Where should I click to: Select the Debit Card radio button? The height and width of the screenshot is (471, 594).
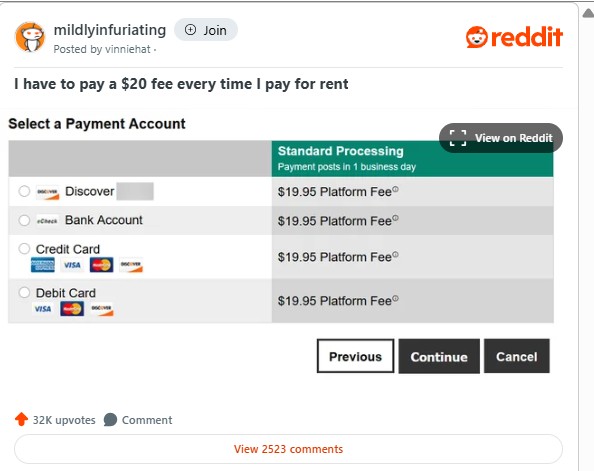(x=24, y=293)
